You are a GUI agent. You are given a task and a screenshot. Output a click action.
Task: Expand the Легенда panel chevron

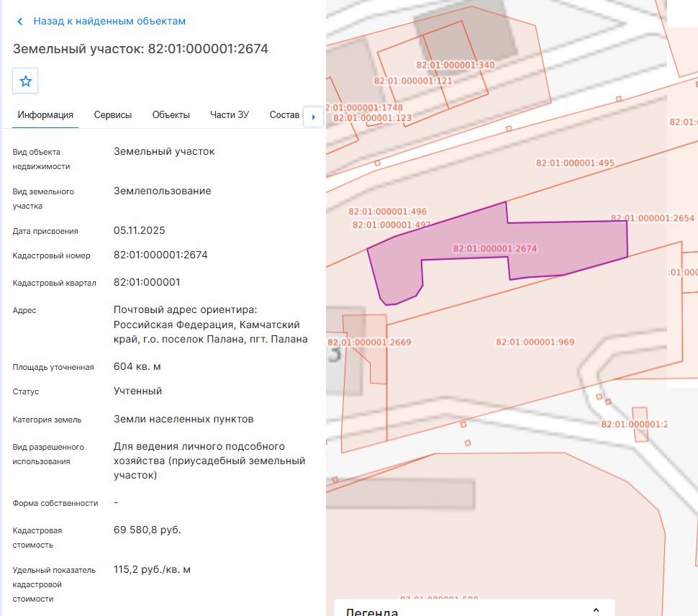point(596,610)
